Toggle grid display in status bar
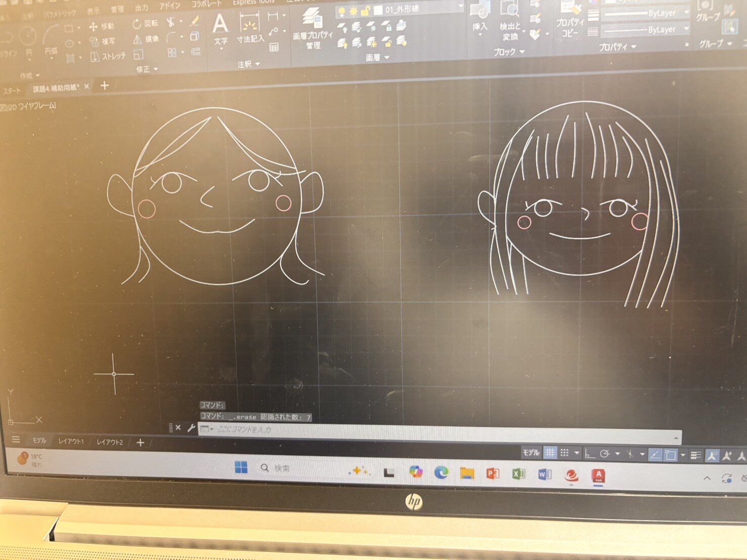Screen dimensions: 747x560 (550, 453)
